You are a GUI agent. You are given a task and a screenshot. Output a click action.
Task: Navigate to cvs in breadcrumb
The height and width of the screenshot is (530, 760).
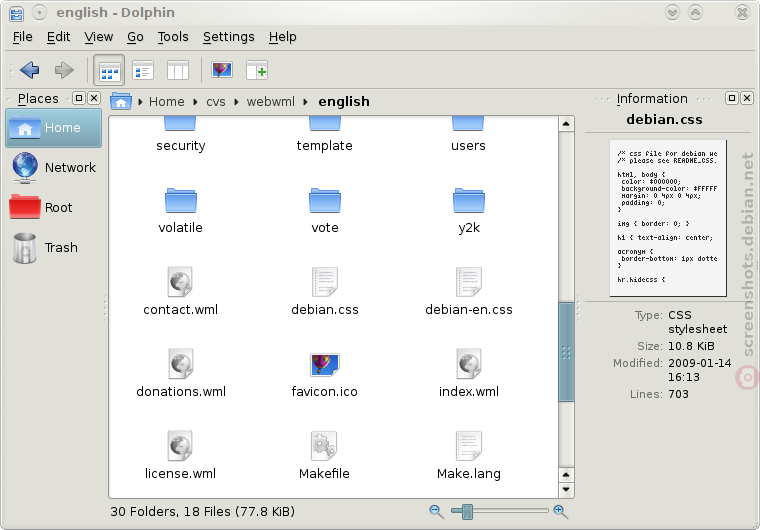(216, 102)
